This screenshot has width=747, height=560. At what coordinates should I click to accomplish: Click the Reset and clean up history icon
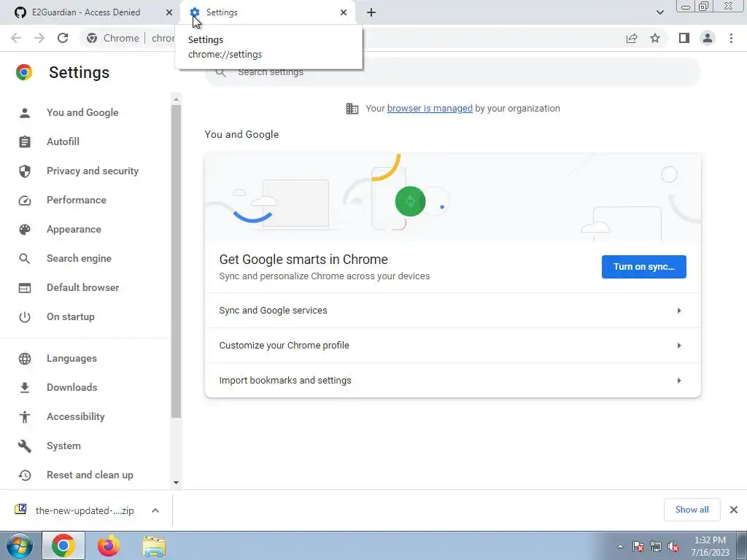pyautogui.click(x=25, y=475)
